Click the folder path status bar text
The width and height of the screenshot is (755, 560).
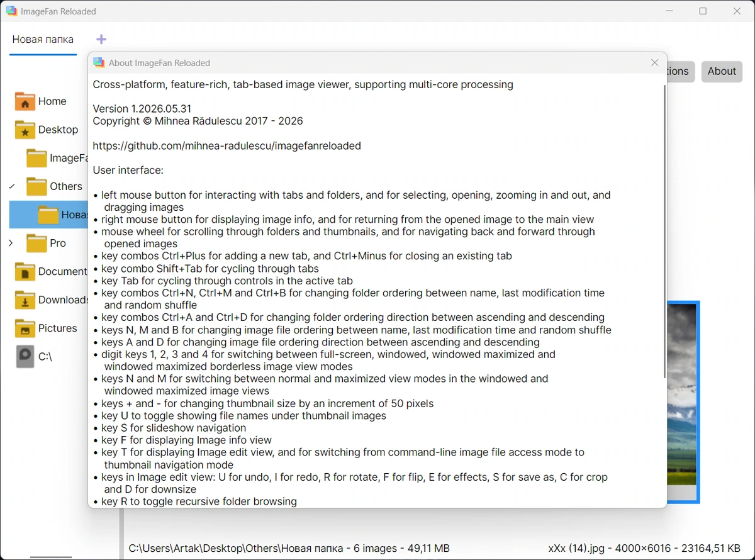tap(289, 549)
